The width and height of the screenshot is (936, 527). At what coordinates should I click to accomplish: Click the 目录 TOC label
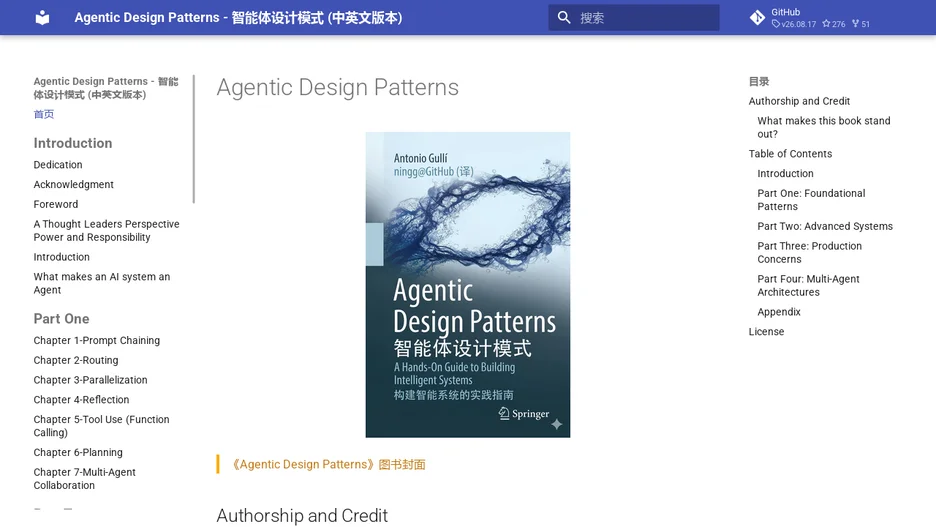click(759, 81)
